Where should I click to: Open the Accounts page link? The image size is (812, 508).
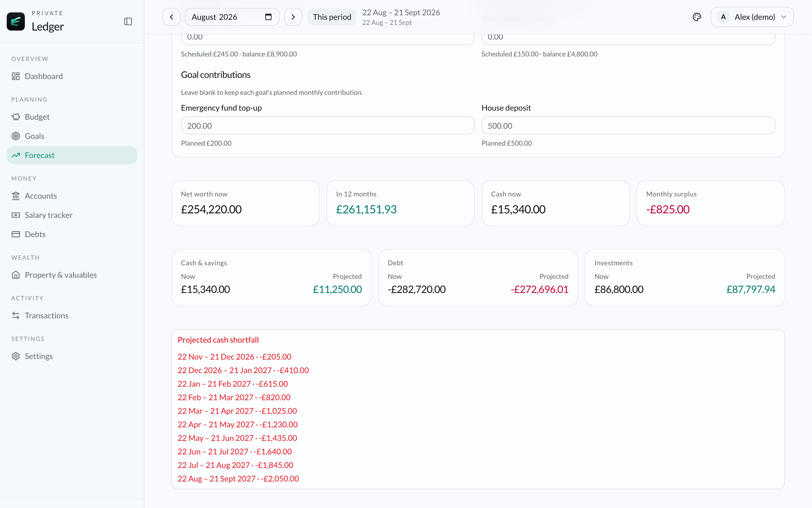(x=72, y=196)
